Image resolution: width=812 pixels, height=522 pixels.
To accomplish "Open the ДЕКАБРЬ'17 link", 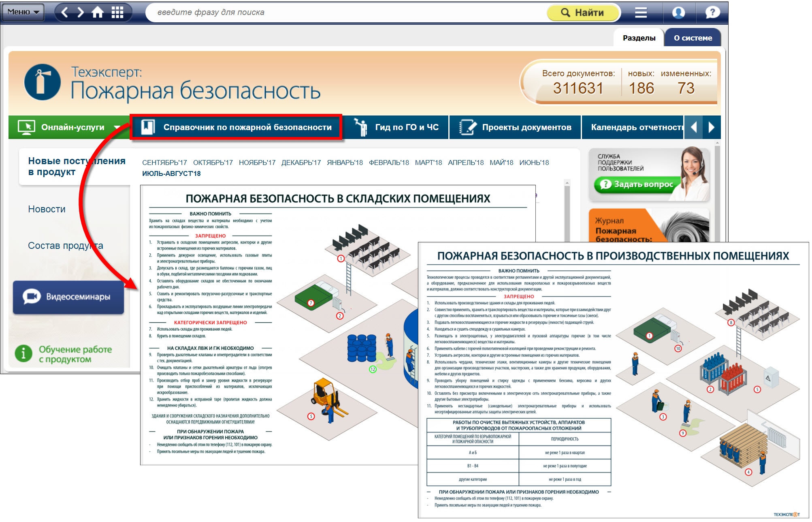I will [x=301, y=163].
